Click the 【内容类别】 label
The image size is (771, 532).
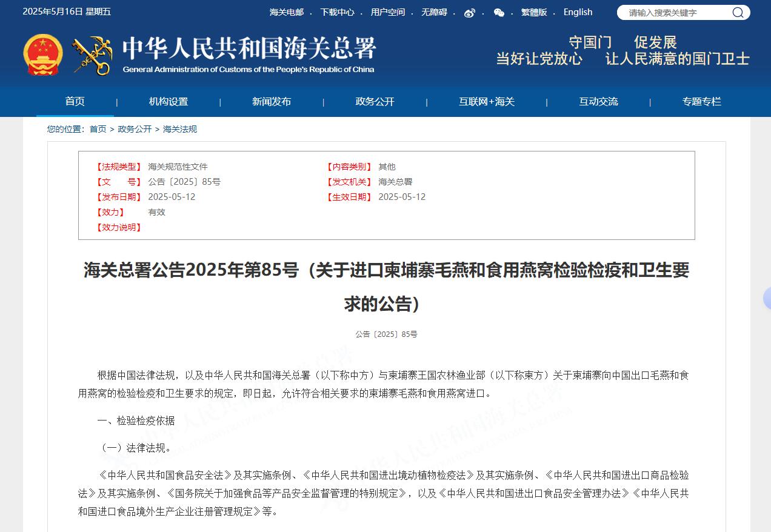[349, 167]
